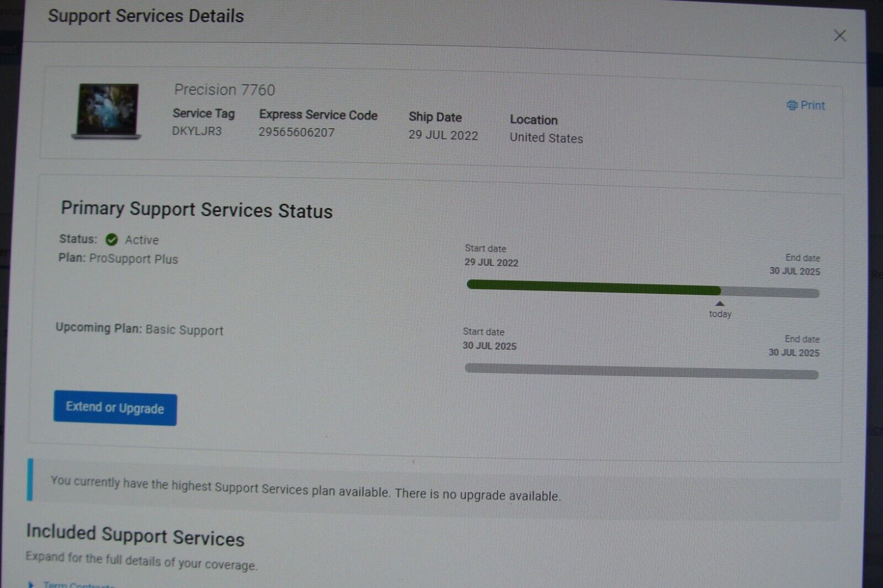The height and width of the screenshot is (588, 883).
Task: Click Upcoming Plan: Basic Support text
Action: tap(140, 329)
